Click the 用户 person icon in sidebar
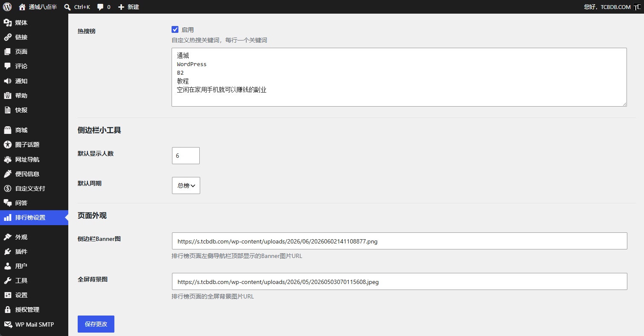This screenshot has width=644, height=336. pyautogui.click(x=8, y=266)
